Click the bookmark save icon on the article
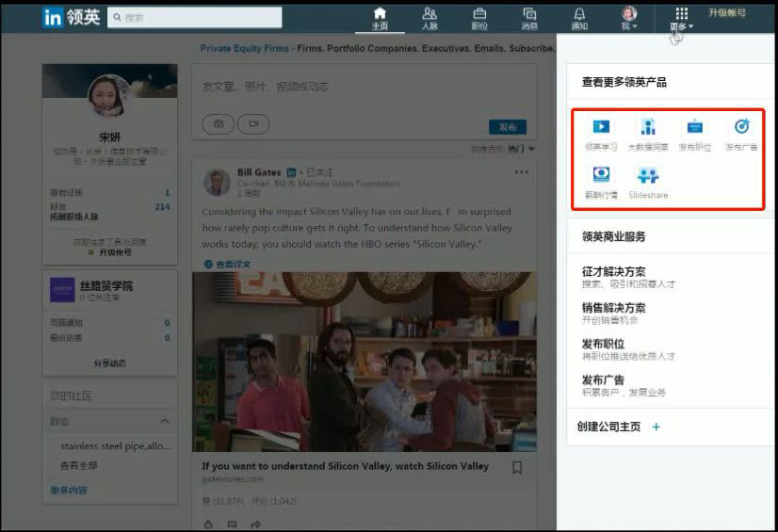 (x=517, y=468)
